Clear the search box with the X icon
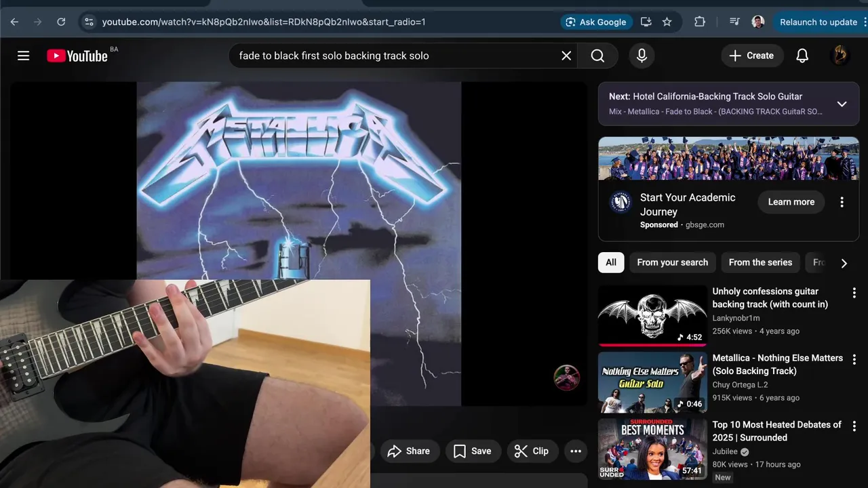868x488 pixels. coord(566,56)
